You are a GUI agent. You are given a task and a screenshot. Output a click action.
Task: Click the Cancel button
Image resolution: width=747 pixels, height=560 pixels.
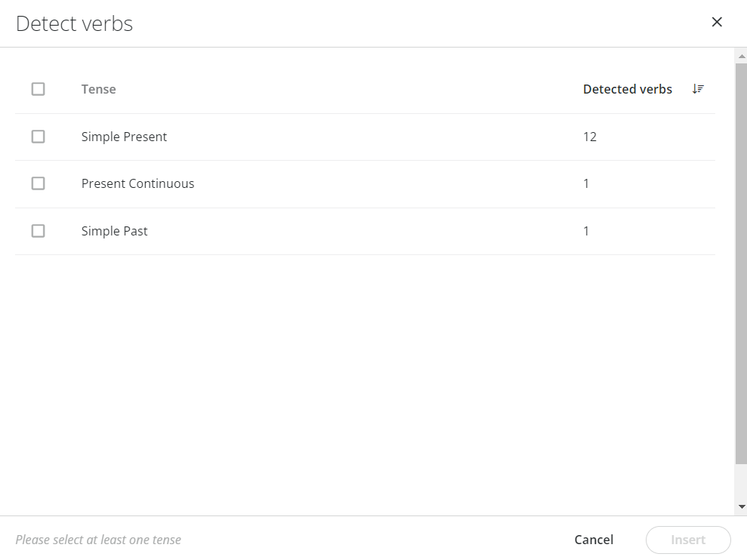[594, 540]
